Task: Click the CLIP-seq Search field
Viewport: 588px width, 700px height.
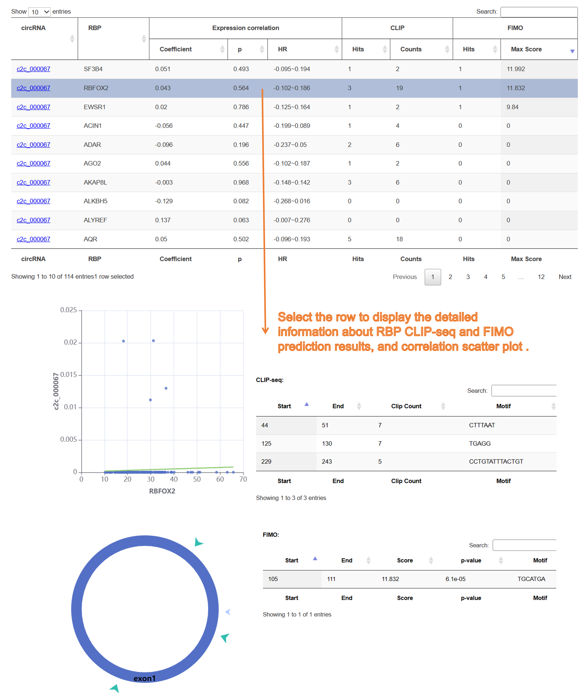Action: (x=524, y=391)
